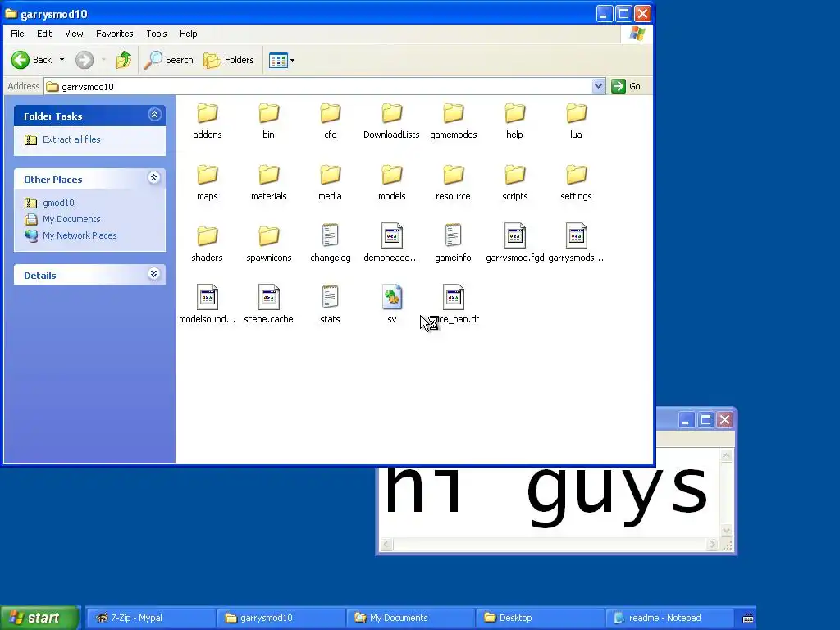The width and height of the screenshot is (840, 630).
Task: Select the garrysmods... file icon
Action: [x=577, y=235]
